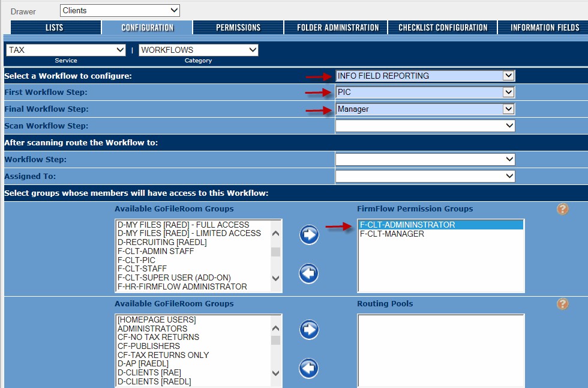588x388 pixels.
Task: Open help icon beside FirmFlow Permission Groups
Action: pyautogui.click(x=562, y=209)
